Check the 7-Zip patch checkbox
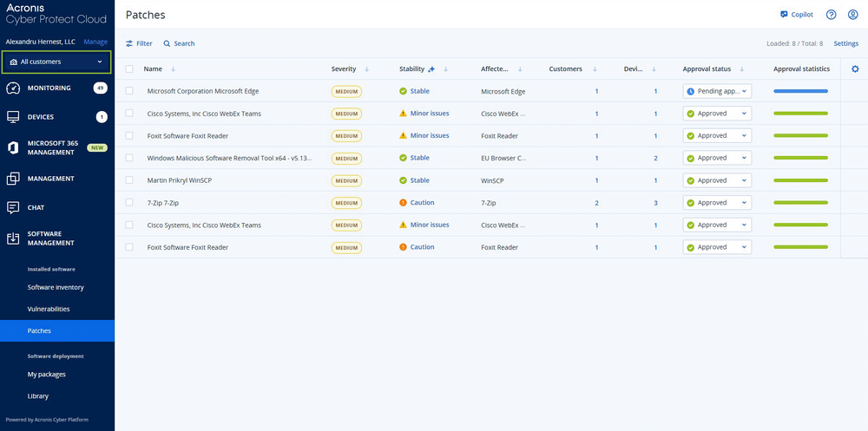868x431 pixels. point(129,203)
